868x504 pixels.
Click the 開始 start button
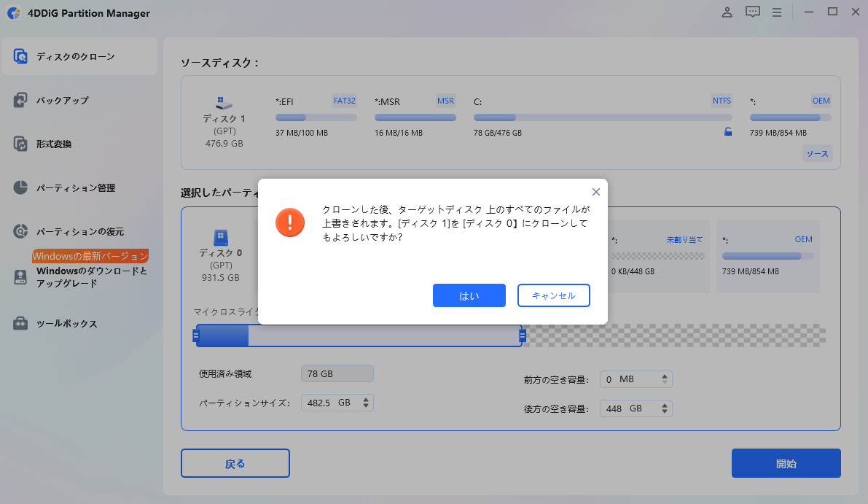pos(786,463)
